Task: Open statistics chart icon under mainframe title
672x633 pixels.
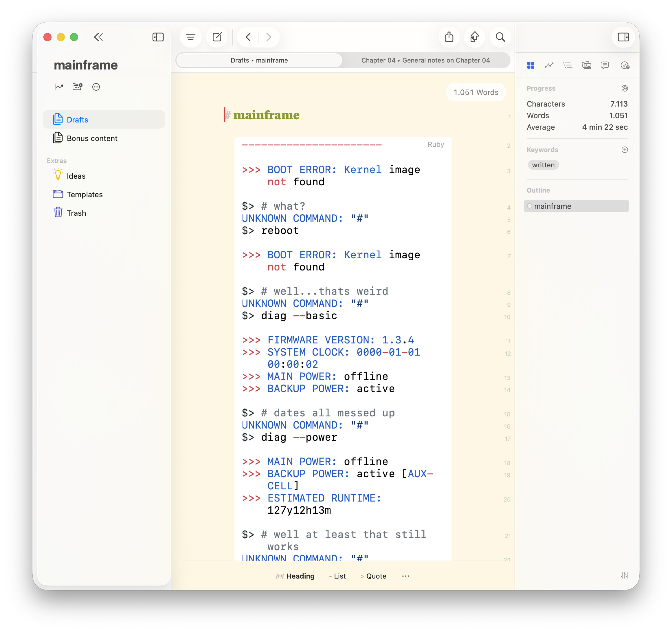Action: coord(60,87)
